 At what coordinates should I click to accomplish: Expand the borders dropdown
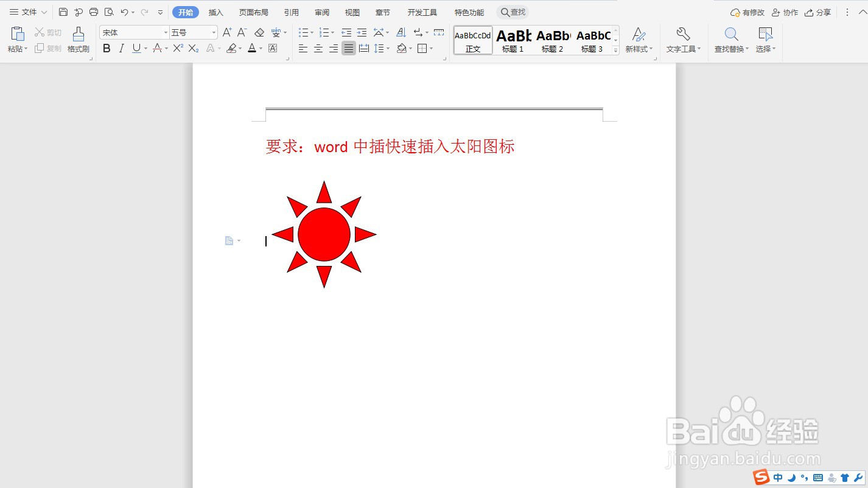point(431,49)
